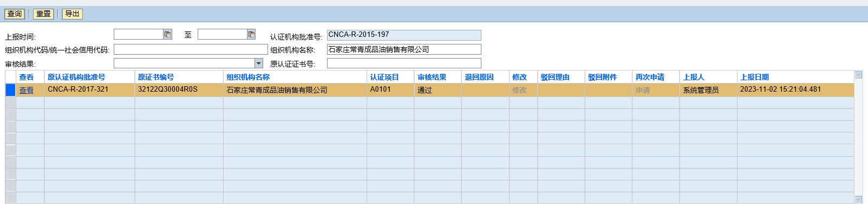Click 申请 in the first row

click(x=643, y=90)
